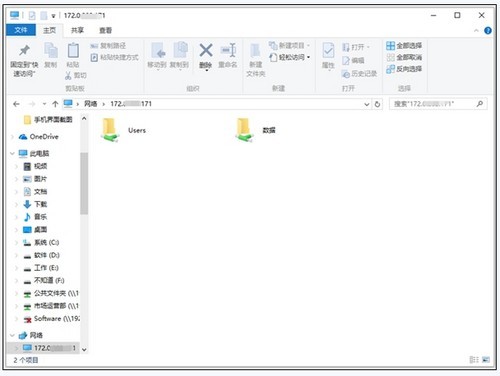500x376 pixels.
Task: Click the Copy icon in ribbon
Action: tap(51, 51)
